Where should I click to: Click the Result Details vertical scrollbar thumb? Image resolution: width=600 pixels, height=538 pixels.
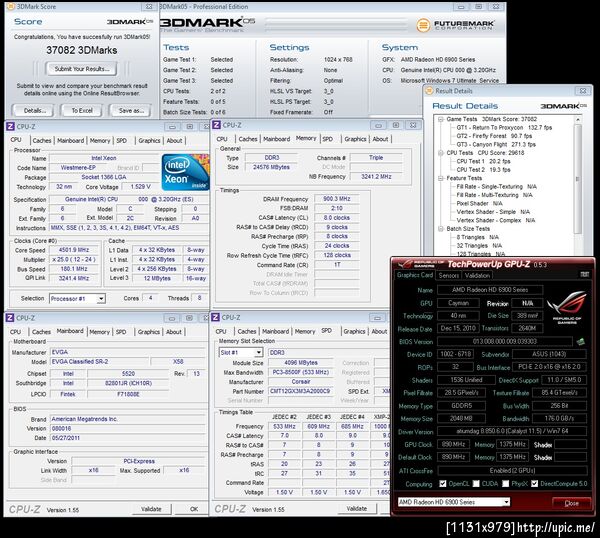(x=578, y=179)
